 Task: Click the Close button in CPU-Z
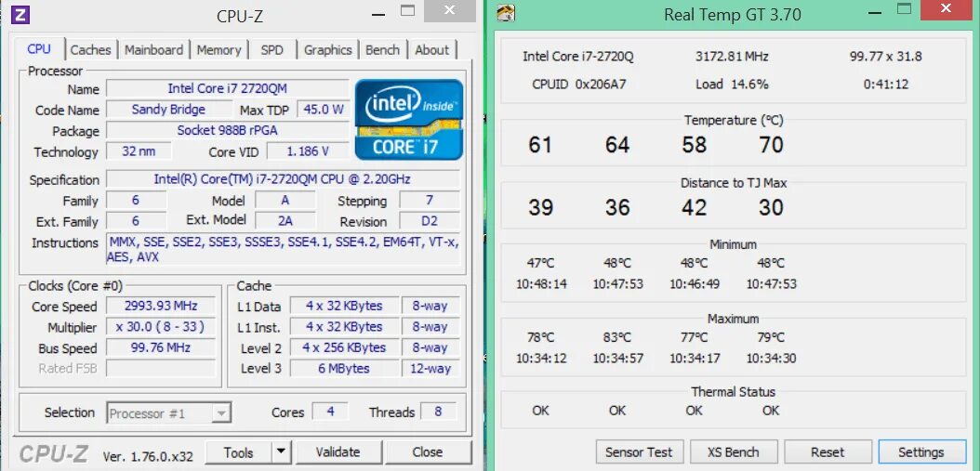428,451
